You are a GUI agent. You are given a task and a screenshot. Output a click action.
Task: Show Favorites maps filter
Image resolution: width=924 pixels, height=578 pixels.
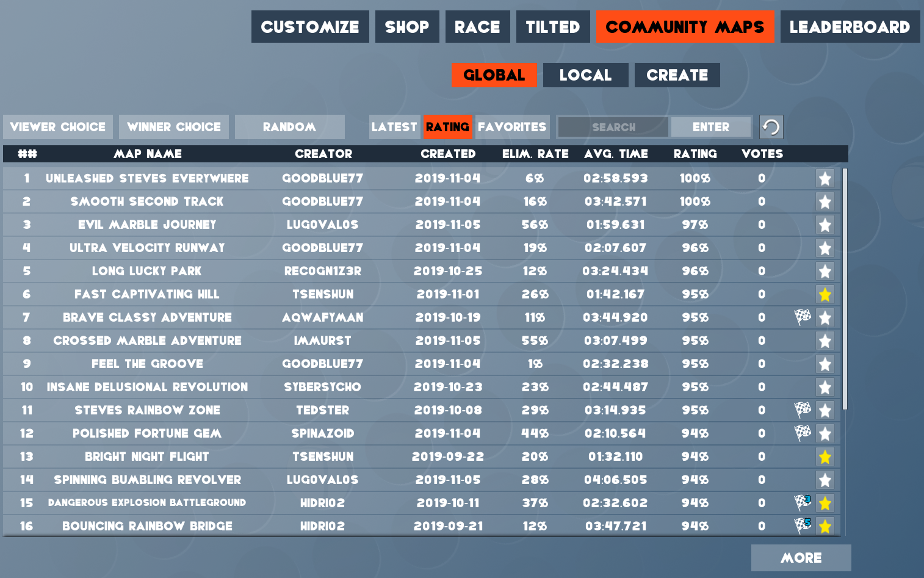click(x=512, y=127)
